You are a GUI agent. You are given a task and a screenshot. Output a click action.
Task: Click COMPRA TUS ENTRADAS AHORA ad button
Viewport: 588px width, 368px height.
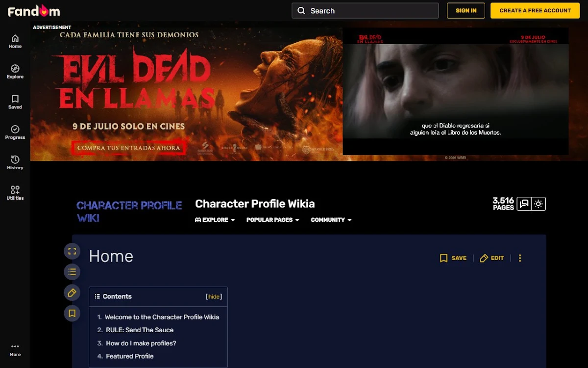tap(129, 148)
